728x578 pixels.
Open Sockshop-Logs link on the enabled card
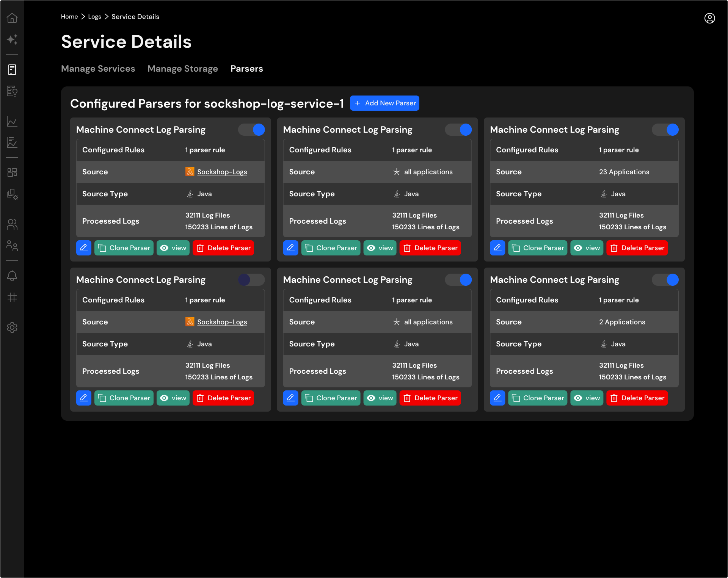[x=222, y=172]
